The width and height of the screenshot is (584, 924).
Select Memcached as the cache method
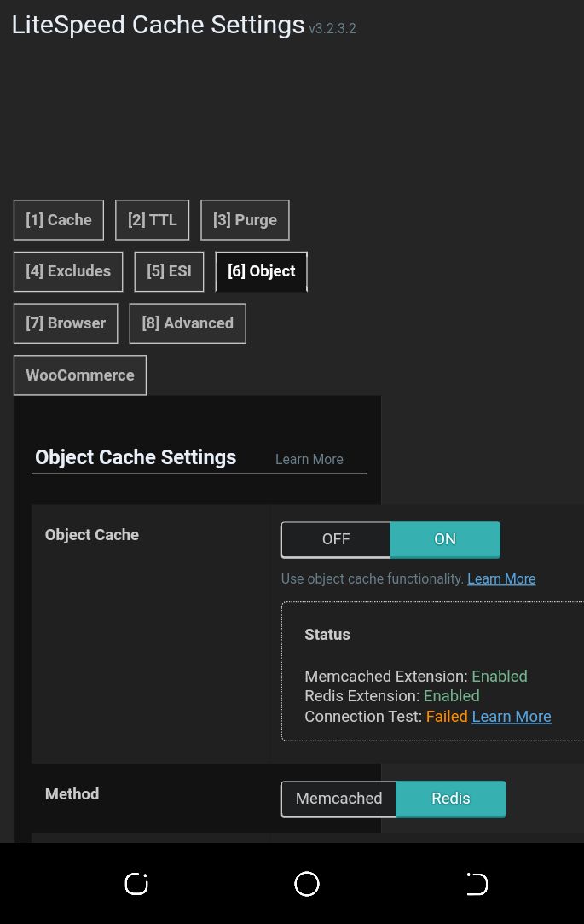click(338, 799)
